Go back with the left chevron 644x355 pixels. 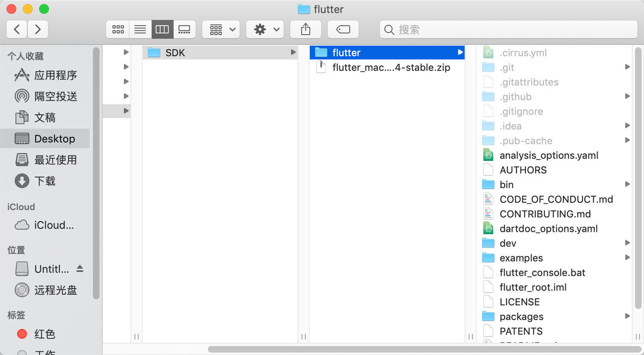coord(17,30)
